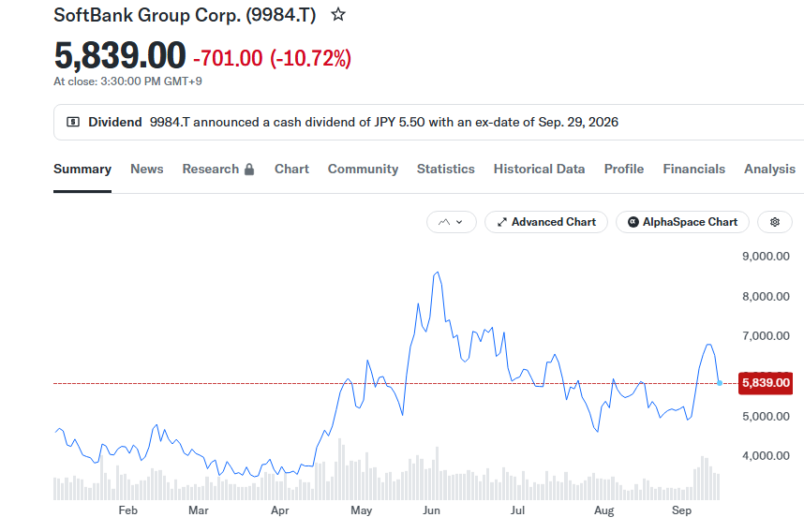Add SoftBank to watchlist with star icon

pos(338,14)
